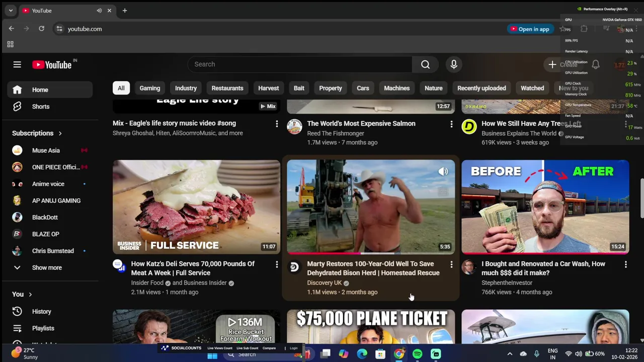The width and height of the screenshot is (644, 362).
Task: Open the Katz's Deli pastrami thumbnail
Action: click(196, 207)
